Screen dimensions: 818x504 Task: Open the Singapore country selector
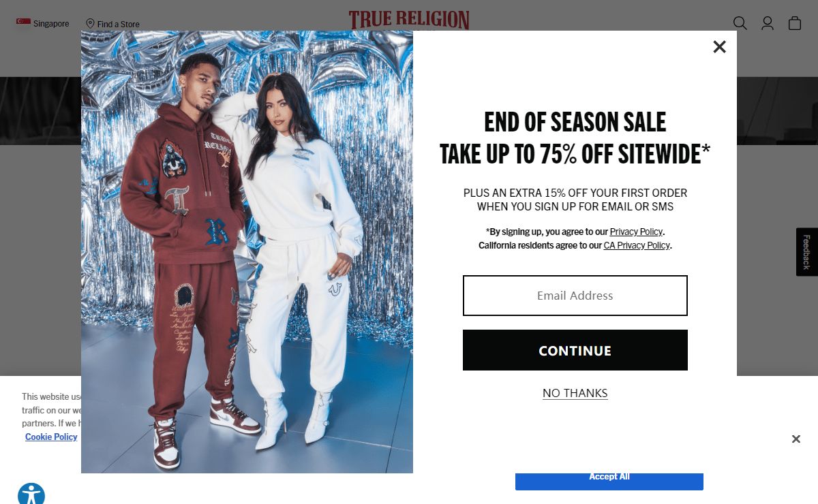(x=43, y=23)
